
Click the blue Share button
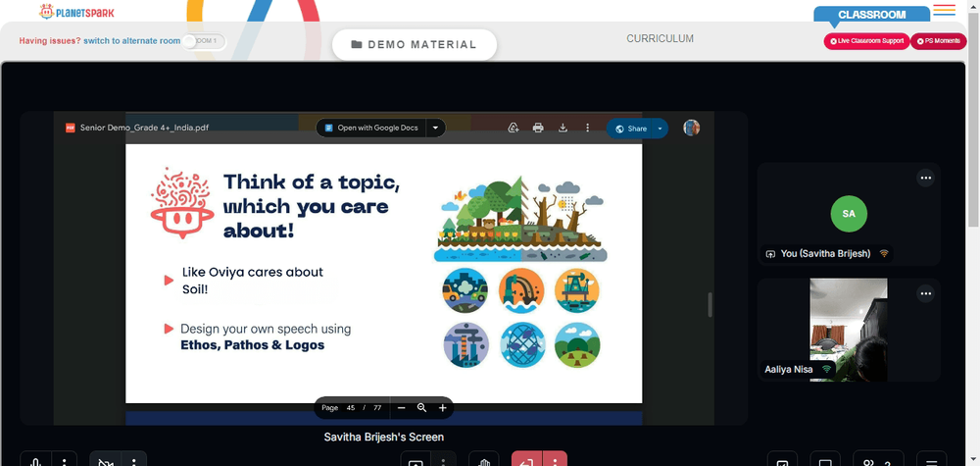pyautogui.click(x=630, y=129)
